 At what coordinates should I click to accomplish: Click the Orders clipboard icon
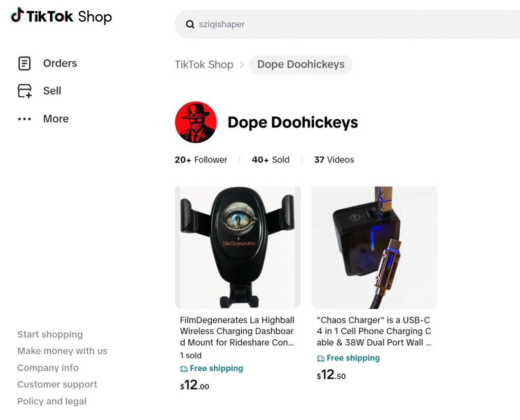coord(24,63)
